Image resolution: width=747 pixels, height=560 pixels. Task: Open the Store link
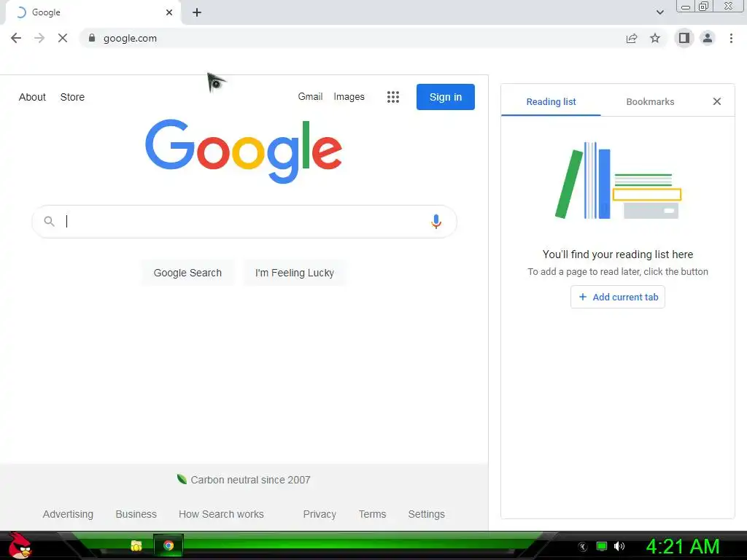pos(72,97)
